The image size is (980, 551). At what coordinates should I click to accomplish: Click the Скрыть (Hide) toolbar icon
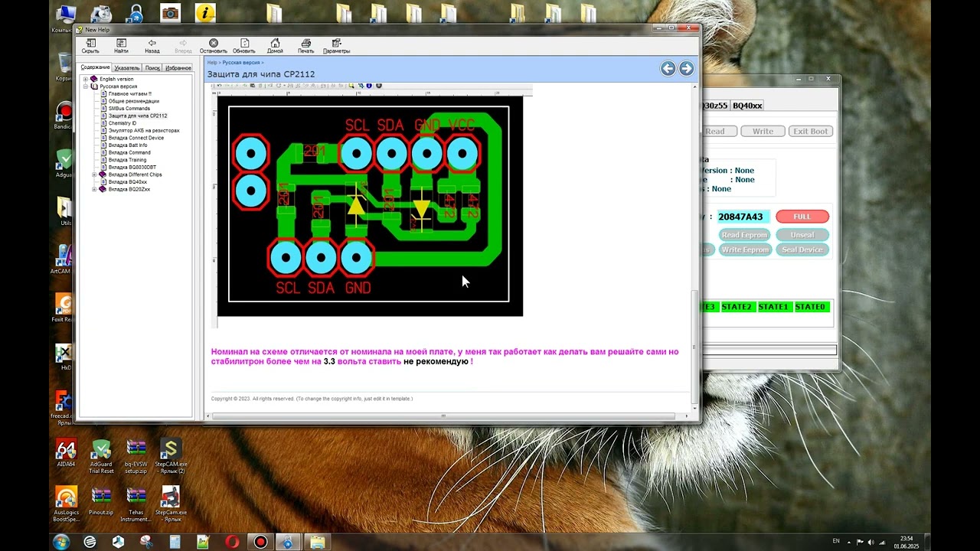coord(90,46)
